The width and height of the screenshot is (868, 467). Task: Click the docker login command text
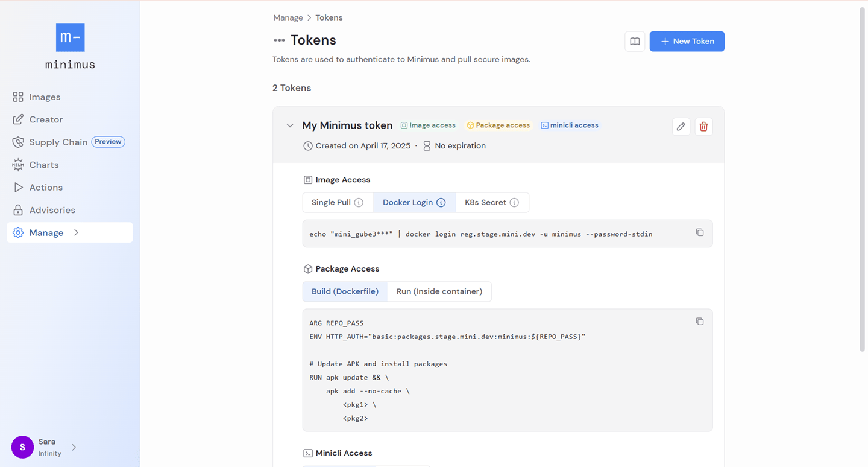481,234
